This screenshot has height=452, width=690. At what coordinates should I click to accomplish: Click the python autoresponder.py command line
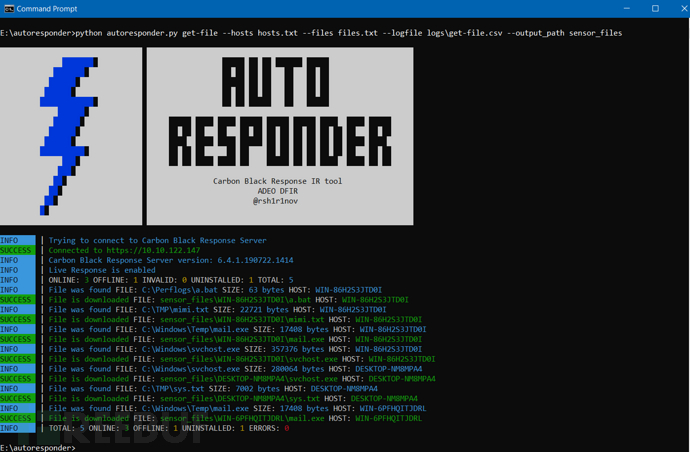point(349,33)
